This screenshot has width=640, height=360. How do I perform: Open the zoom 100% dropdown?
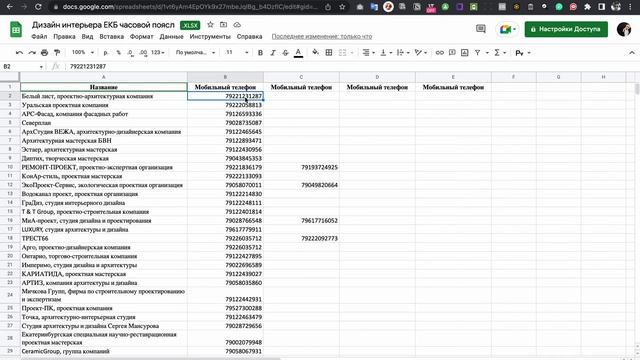click(x=83, y=53)
